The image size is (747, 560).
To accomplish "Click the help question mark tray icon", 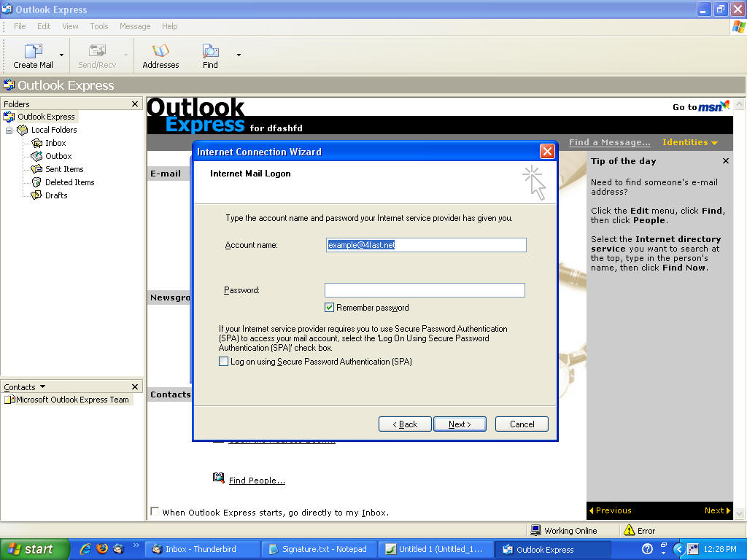I will (647, 549).
